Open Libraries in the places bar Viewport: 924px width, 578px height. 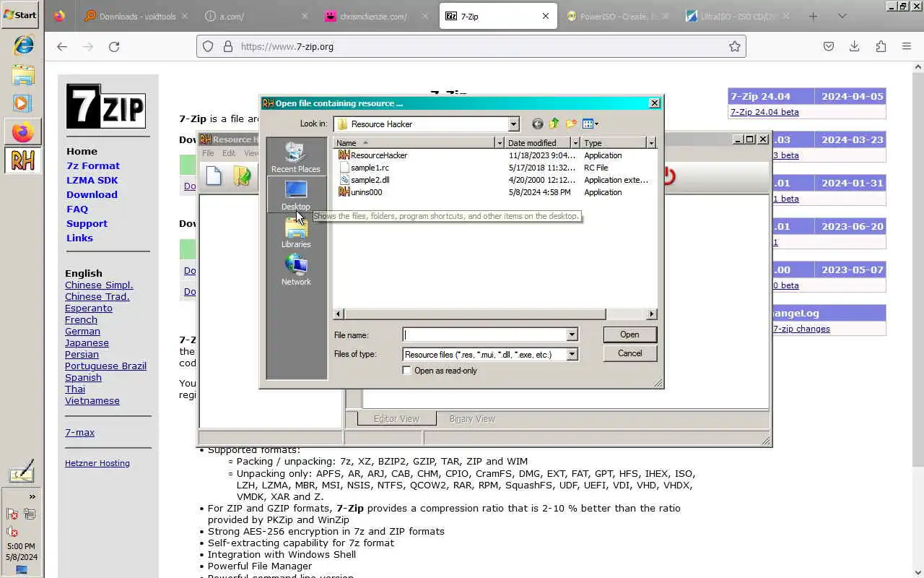click(296, 233)
